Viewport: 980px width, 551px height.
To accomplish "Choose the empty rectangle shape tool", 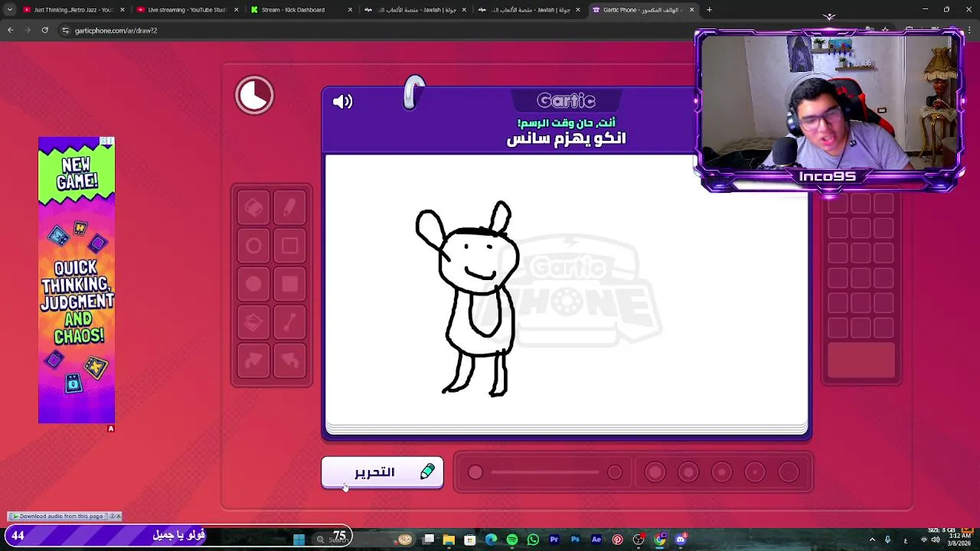I will point(290,246).
